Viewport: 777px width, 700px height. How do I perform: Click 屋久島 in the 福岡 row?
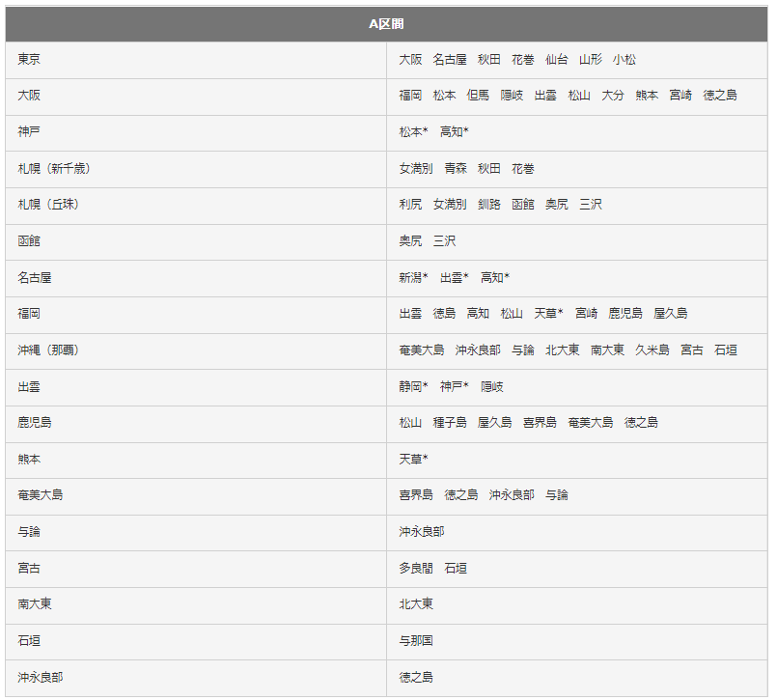pyautogui.click(x=671, y=314)
